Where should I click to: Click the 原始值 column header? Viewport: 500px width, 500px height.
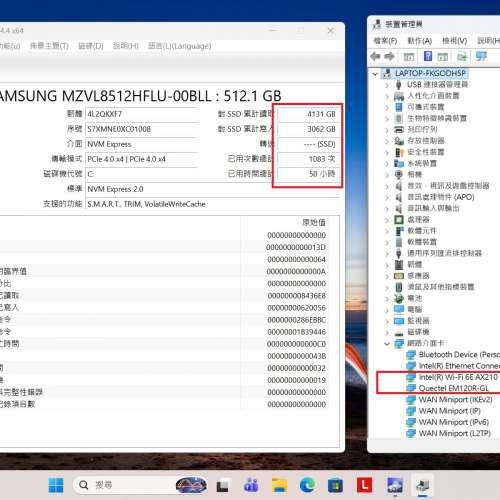pos(314,222)
